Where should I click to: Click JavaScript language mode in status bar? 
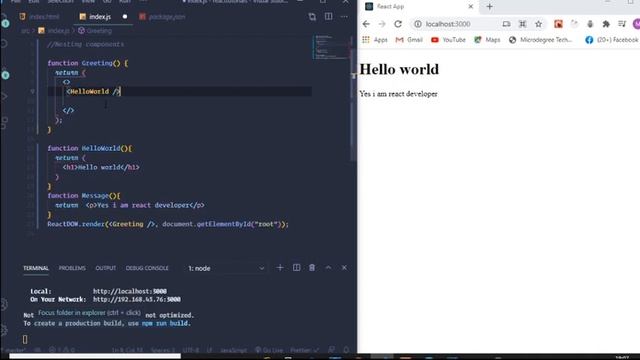233,350
